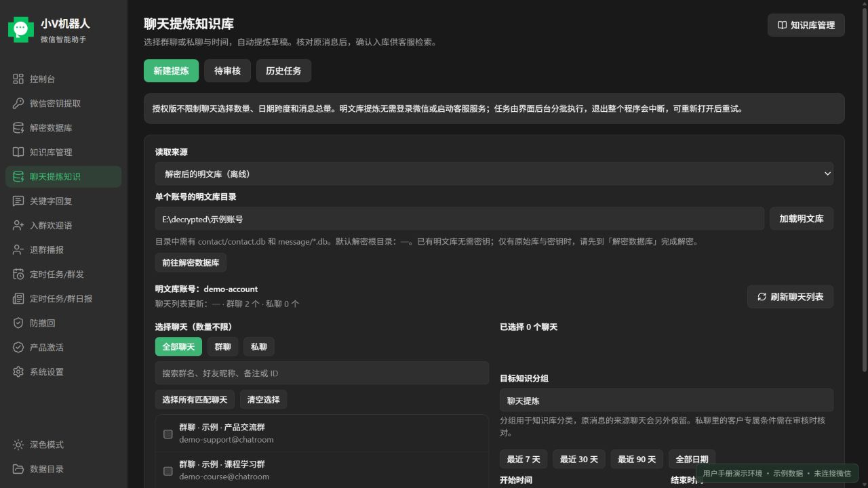The width and height of the screenshot is (868, 488).
Task: Click the gear icon for 系统设置
Action: [18, 372]
